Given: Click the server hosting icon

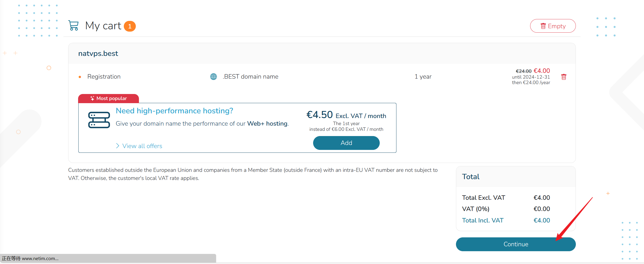Looking at the screenshot, I should point(99,120).
